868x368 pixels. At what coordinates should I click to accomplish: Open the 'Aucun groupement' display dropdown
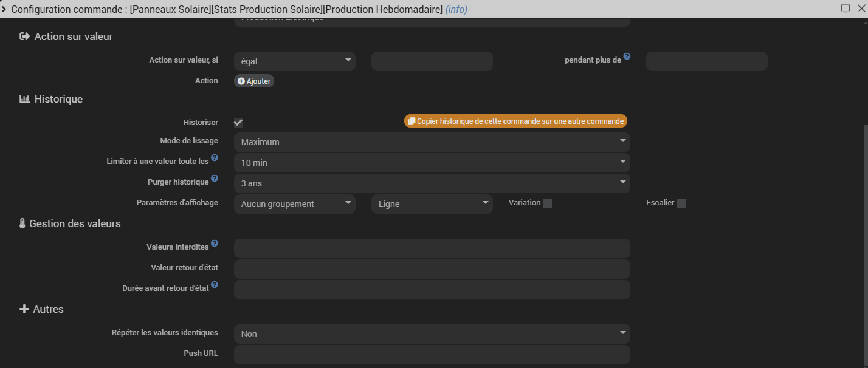pos(294,204)
